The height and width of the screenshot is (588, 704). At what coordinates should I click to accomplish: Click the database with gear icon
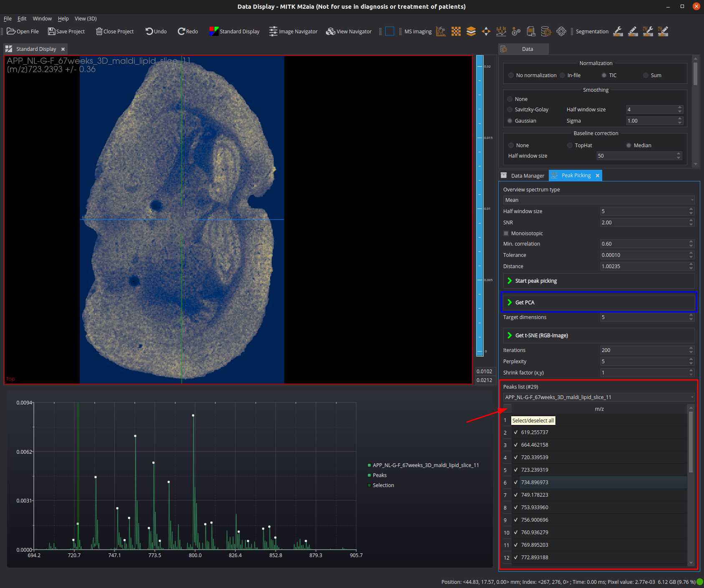546,31
